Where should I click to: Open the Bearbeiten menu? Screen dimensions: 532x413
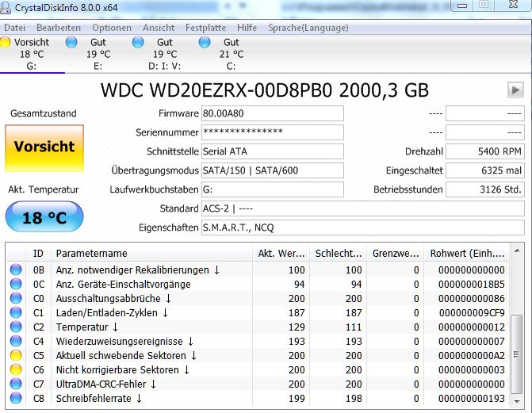point(59,28)
